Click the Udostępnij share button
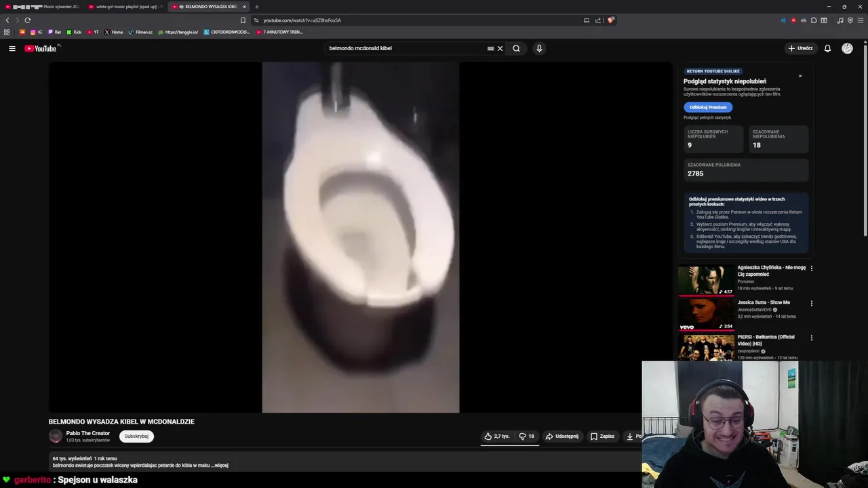The height and width of the screenshot is (488, 868). 562,436
